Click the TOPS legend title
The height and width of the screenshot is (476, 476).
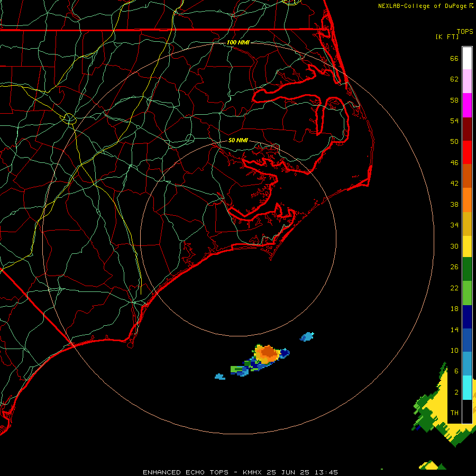point(465,31)
